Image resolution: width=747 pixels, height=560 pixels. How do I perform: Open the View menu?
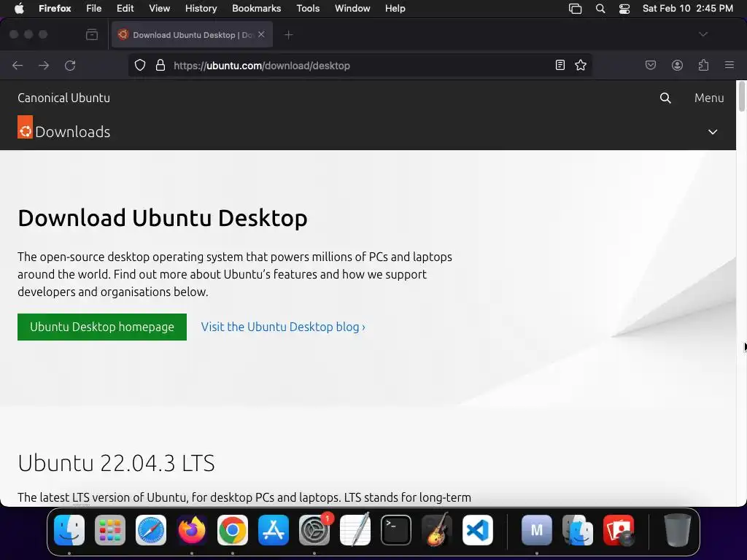(160, 8)
